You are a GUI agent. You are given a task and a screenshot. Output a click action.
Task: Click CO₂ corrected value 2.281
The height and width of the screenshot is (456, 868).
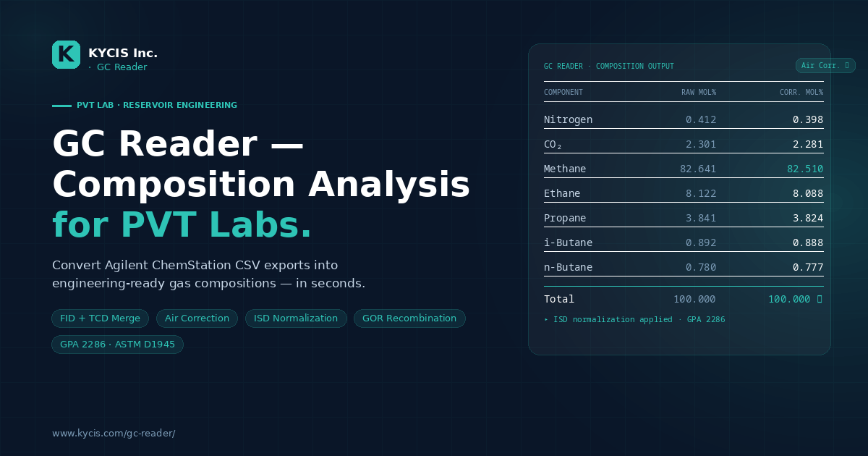[808, 144]
